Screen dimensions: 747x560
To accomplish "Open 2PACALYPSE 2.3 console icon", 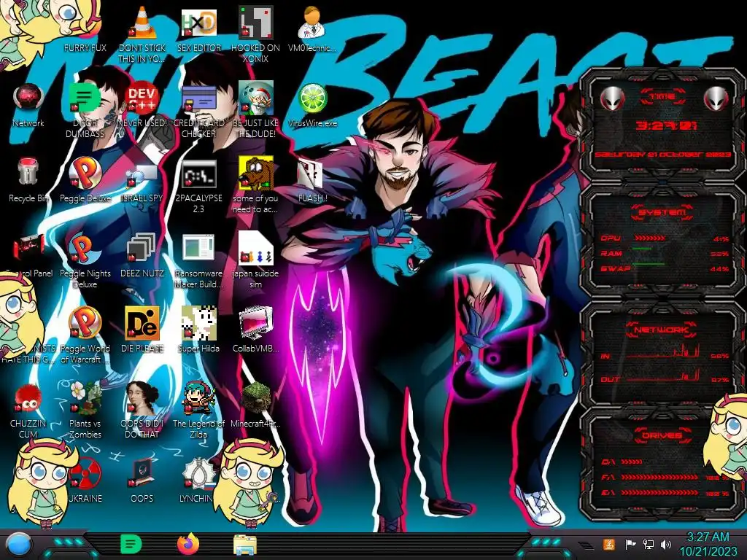I will pos(198,174).
